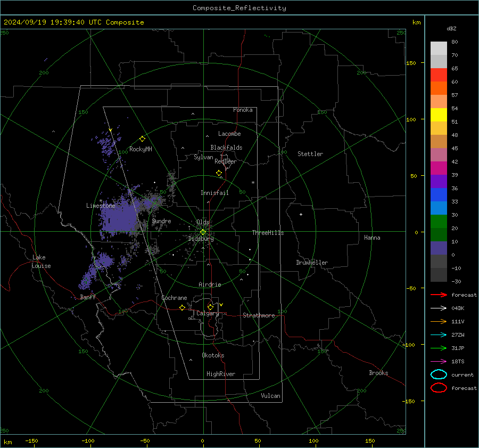Viewport: 479px width, 448px height.
Task: Click the Drumheller label on map
Action: [312, 263]
